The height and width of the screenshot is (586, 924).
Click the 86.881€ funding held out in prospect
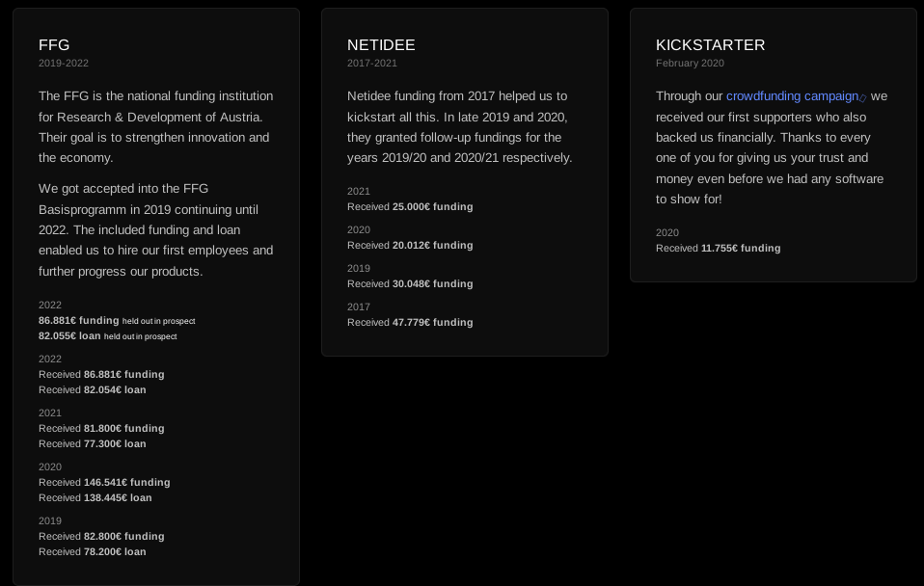coord(117,320)
